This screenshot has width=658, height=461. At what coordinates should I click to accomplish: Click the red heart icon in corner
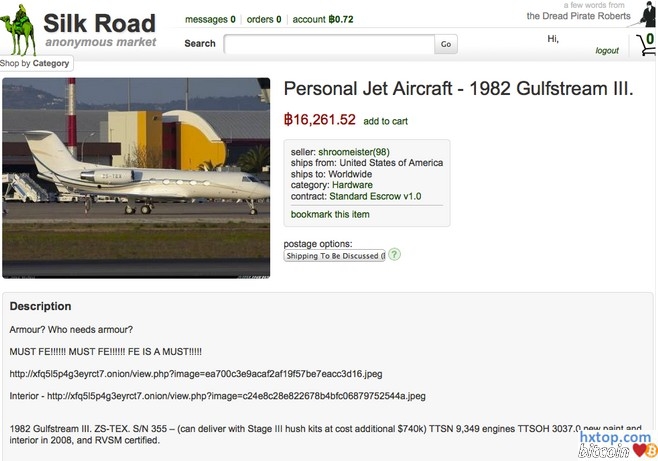click(x=638, y=452)
